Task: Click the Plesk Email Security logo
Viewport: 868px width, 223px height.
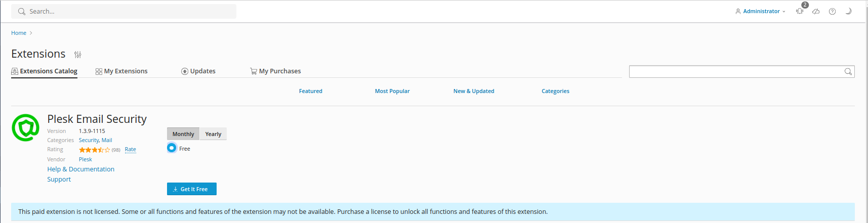Action: click(25, 127)
